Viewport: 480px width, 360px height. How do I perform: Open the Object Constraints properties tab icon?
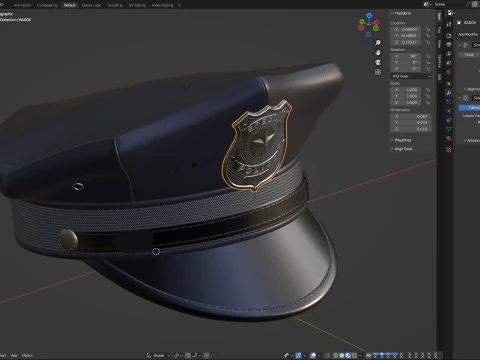click(x=449, y=120)
